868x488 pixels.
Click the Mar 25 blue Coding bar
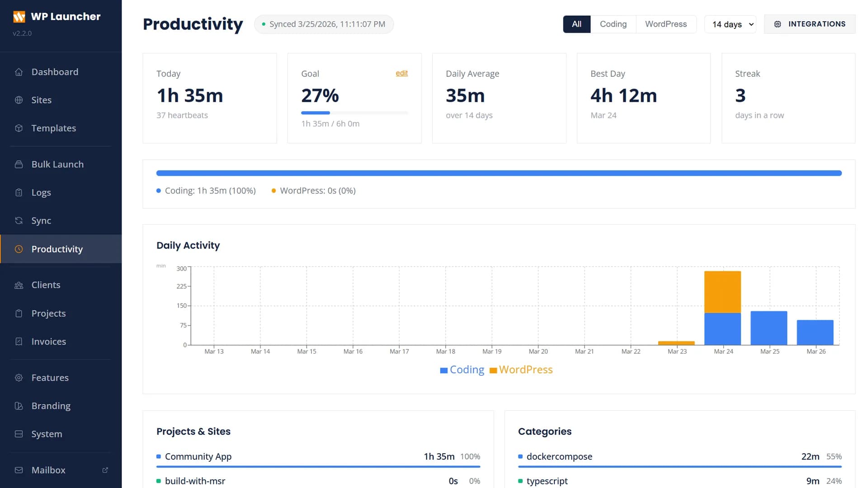tap(769, 328)
